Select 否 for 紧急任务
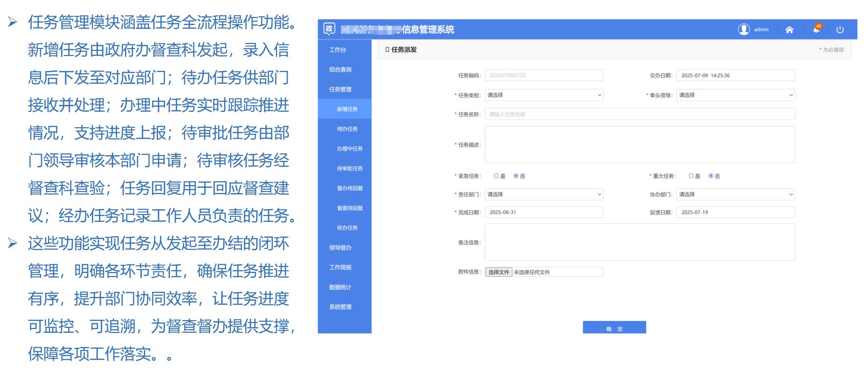Screen dimensions: 868x392 516,176
